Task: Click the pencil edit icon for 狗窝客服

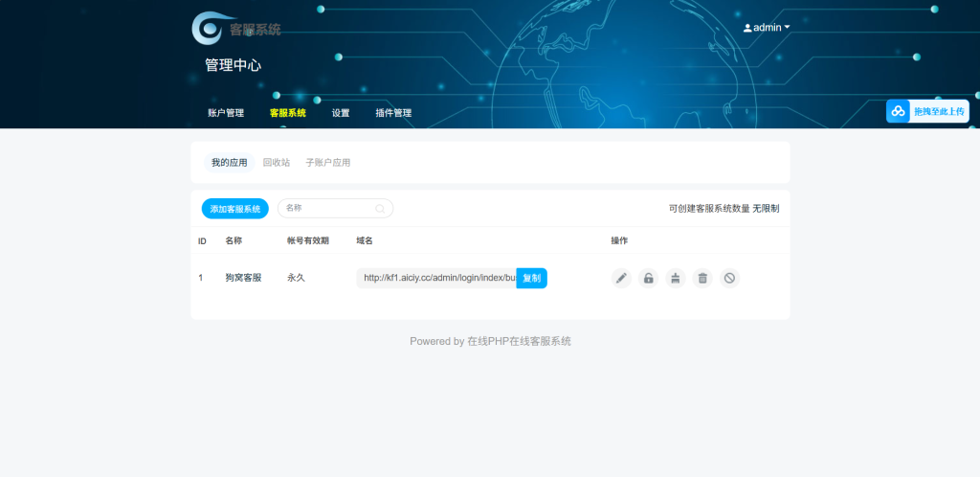Action: [620, 278]
